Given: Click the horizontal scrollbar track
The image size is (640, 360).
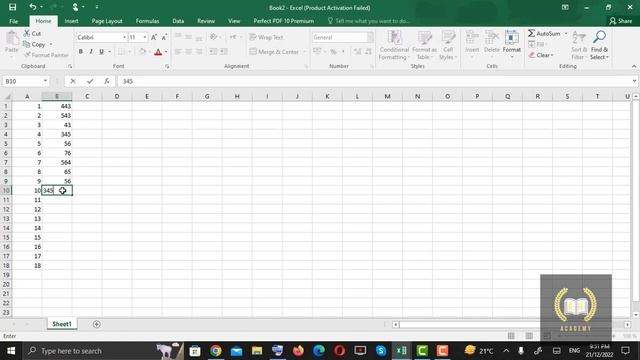Looking at the screenshot, I should tap(511, 324).
